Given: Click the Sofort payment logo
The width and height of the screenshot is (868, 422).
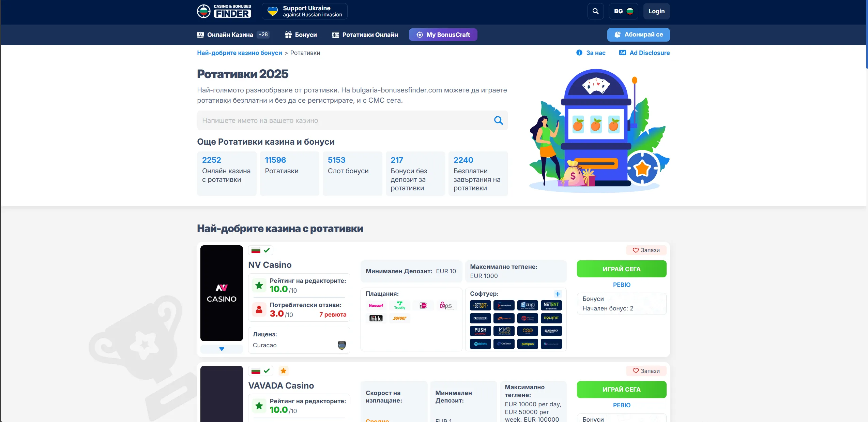Looking at the screenshot, I should point(399,319).
